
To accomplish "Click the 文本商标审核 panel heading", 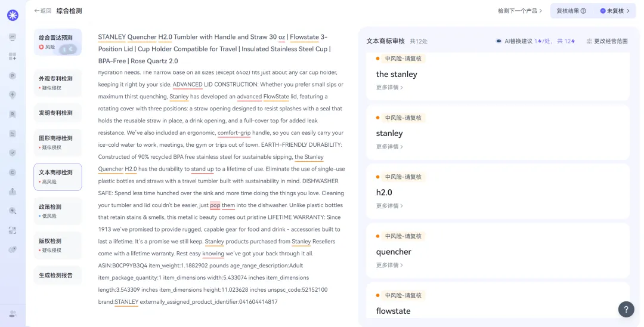I will click(386, 41).
